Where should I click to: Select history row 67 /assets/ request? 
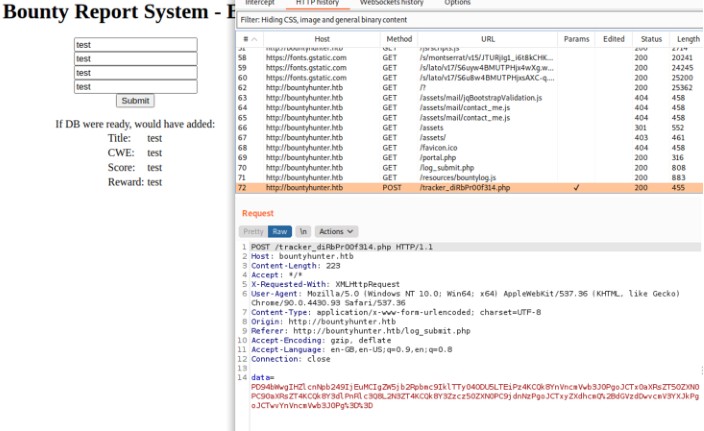[x=469, y=137]
